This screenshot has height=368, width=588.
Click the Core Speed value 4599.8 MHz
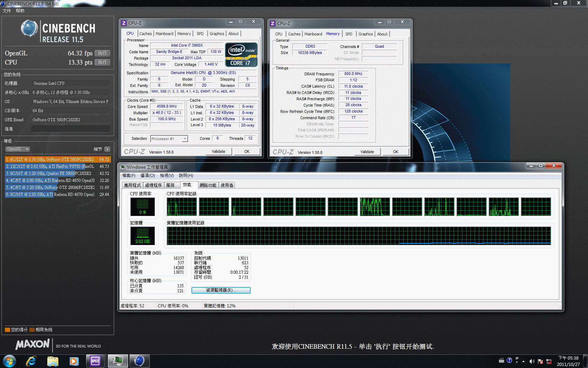(167, 107)
